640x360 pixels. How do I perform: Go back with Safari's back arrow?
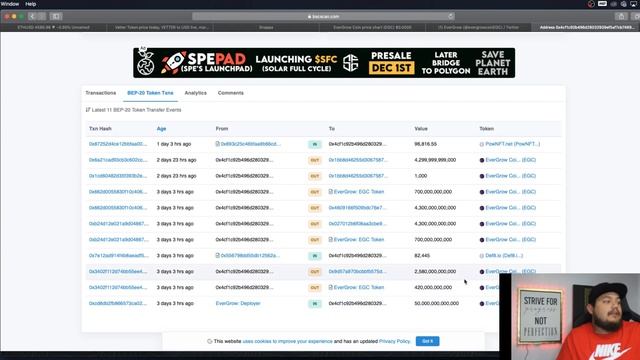[x=32, y=16]
